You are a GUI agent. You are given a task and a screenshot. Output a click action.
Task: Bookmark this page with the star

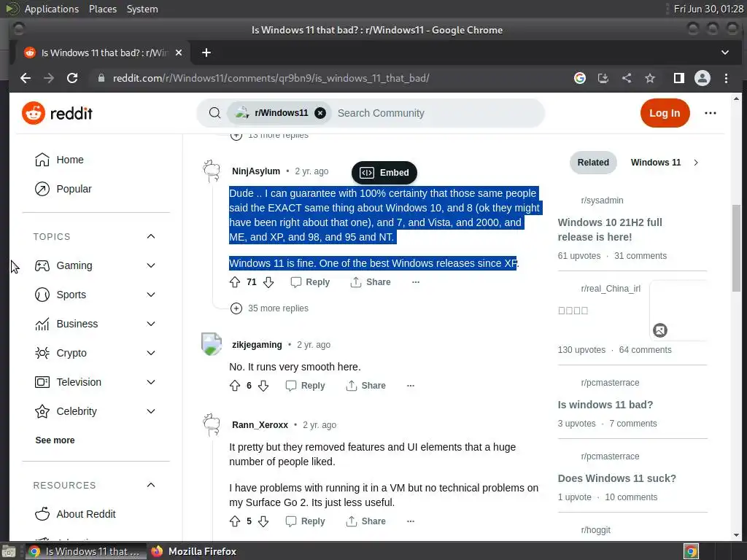point(650,78)
